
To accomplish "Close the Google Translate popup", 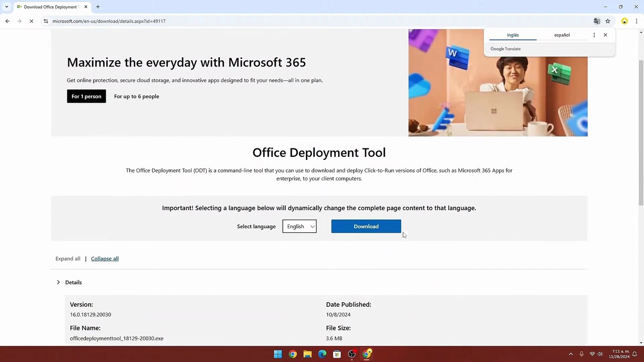I will pos(605,35).
